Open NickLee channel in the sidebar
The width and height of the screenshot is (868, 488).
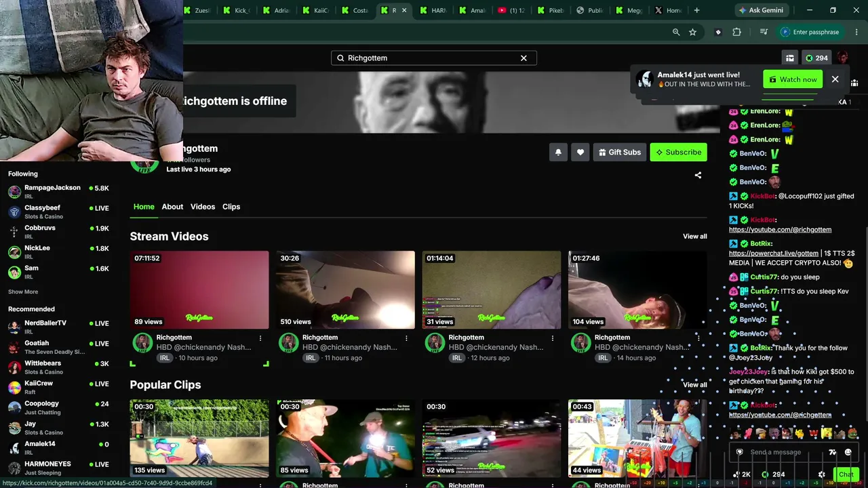point(58,252)
